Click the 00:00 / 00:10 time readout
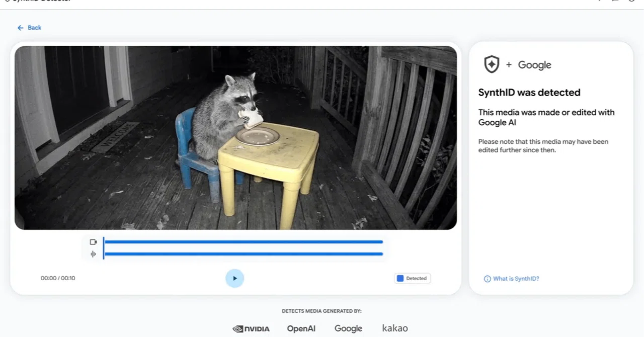This screenshot has width=644, height=337. pos(58,278)
